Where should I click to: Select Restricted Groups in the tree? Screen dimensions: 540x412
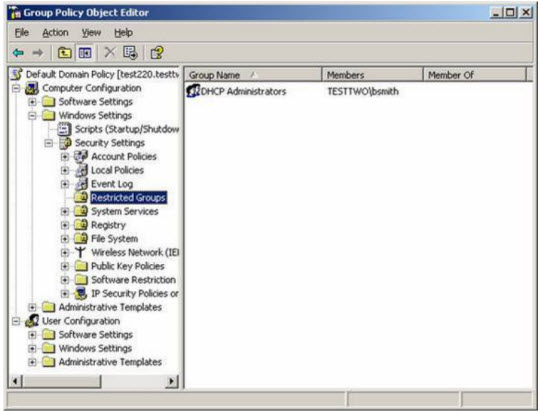(128, 198)
